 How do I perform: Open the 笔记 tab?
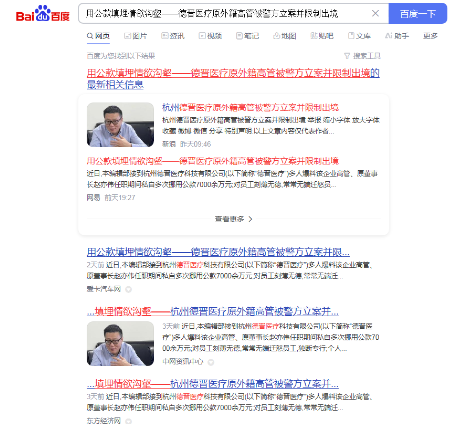[x=248, y=36]
